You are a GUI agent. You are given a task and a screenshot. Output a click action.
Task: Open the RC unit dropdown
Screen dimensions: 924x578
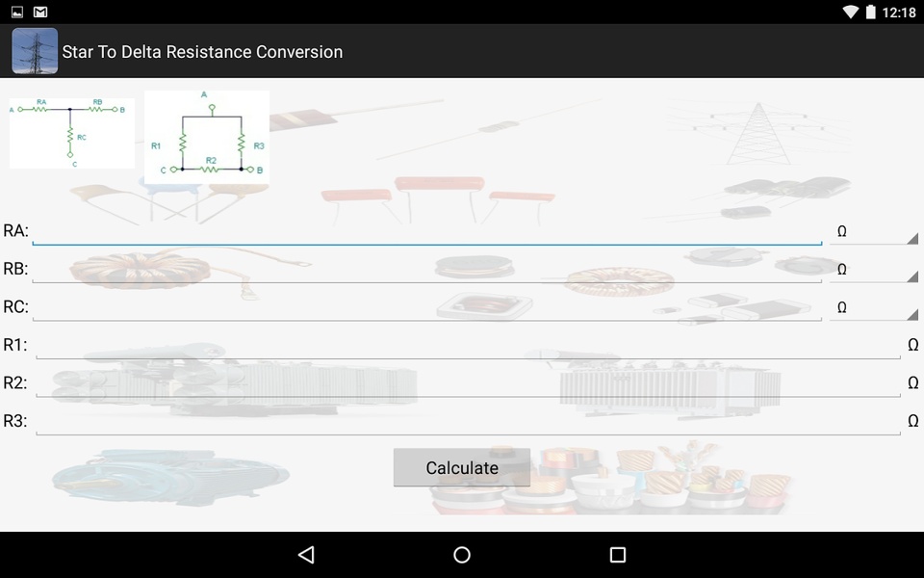874,307
